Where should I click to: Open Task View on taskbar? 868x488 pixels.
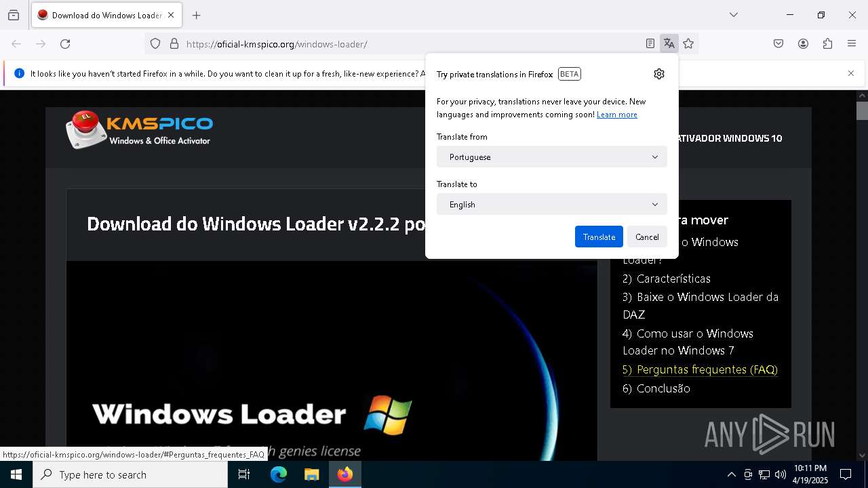pos(244,474)
